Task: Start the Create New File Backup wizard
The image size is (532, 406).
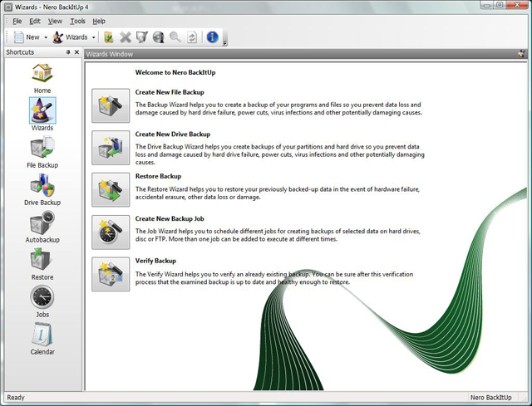Action: (111, 105)
